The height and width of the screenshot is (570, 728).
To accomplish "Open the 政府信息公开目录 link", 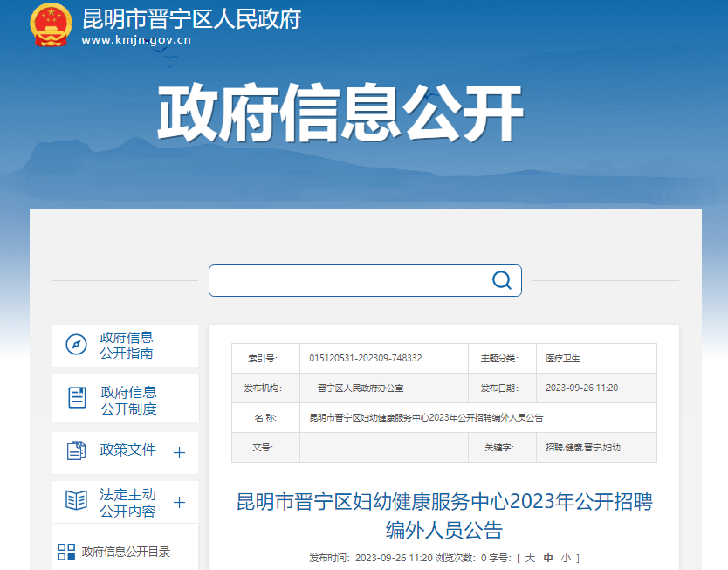I will 126,552.
